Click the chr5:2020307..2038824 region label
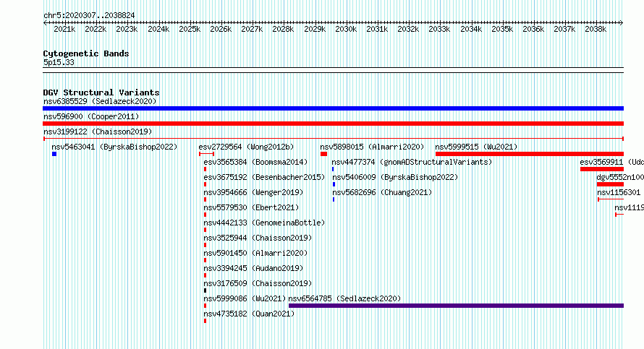The height and width of the screenshot is (349, 644). (89, 15)
